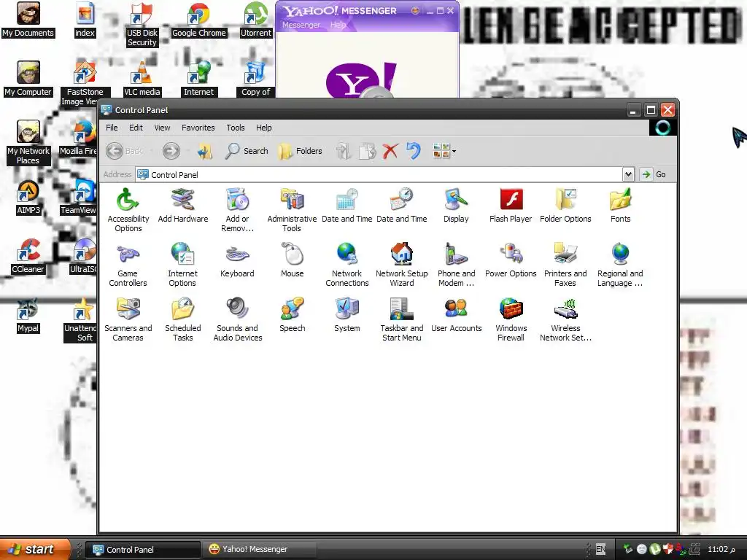Select the CCleaner desktop shortcut
This screenshot has height=560, width=747.
(x=28, y=256)
